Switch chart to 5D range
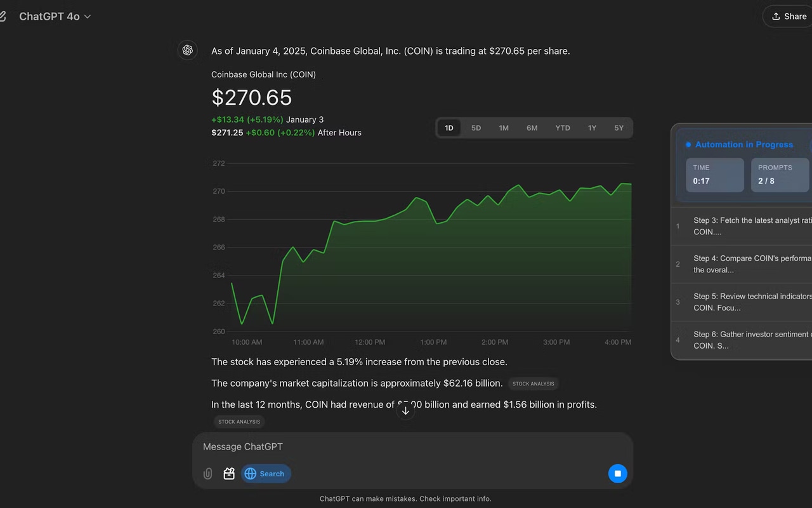The height and width of the screenshot is (508, 812). (476, 128)
